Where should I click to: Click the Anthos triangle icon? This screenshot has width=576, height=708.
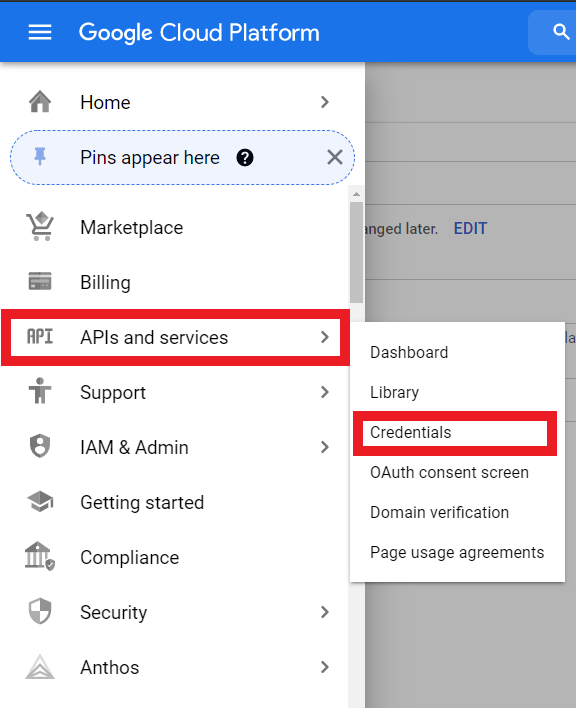[40, 667]
